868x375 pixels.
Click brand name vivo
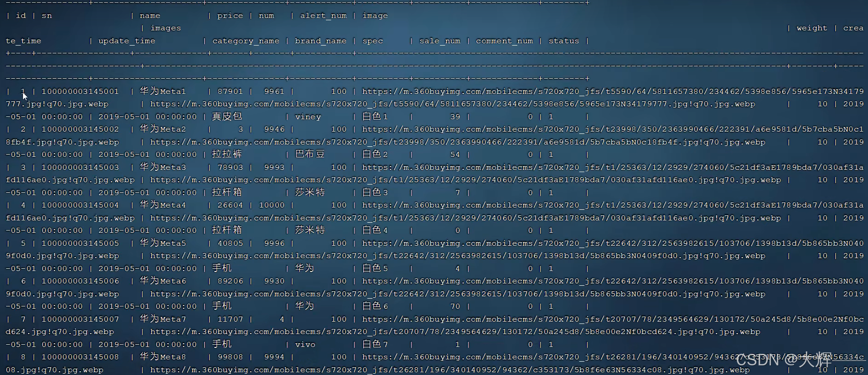coord(305,345)
